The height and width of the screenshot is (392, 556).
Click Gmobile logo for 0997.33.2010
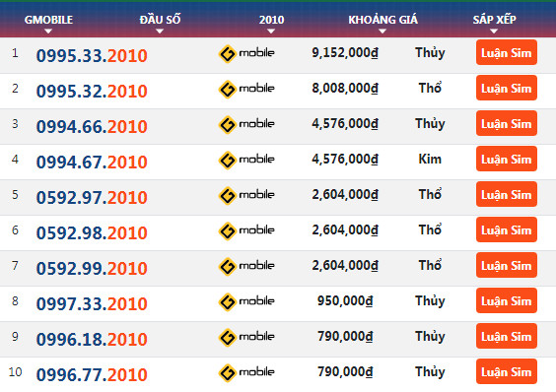[x=246, y=302]
